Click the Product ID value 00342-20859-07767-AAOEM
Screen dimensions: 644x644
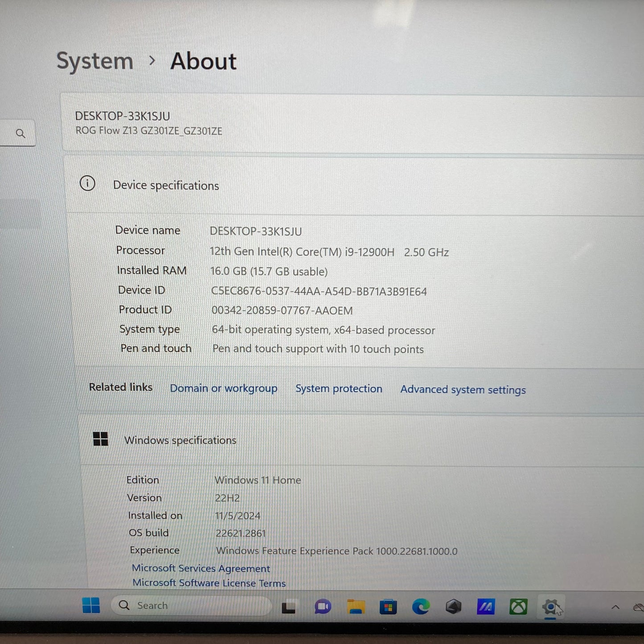282,310
